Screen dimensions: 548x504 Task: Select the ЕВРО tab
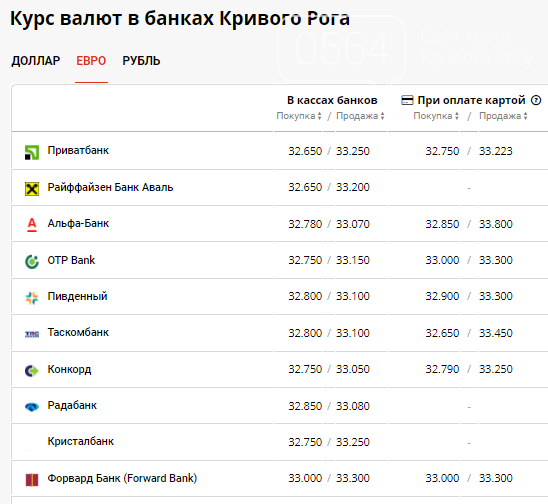[x=91, y=61]
